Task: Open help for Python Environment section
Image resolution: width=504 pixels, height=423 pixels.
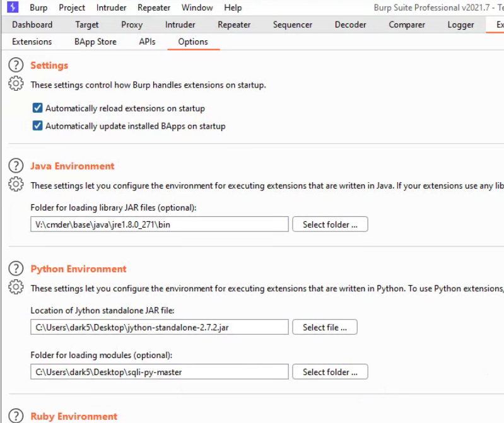Action: coord(16,269)
